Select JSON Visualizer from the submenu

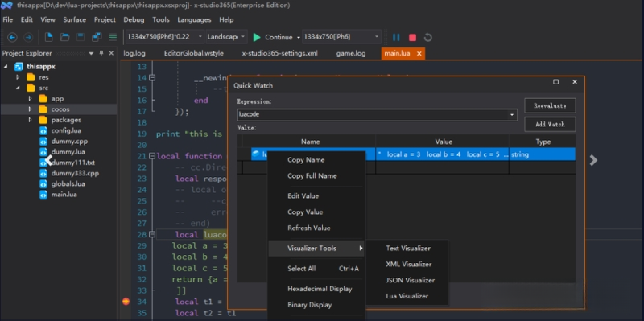pyautogui.click(x=410, y=280)
